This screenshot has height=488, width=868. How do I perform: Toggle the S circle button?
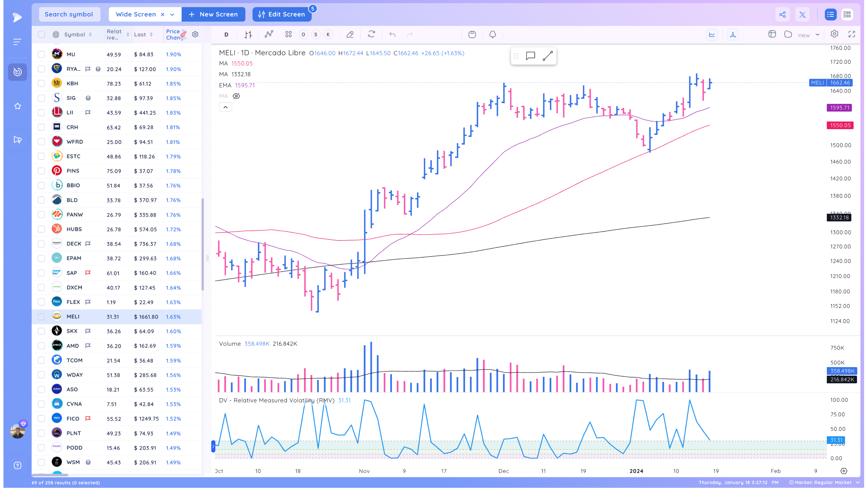pyautogui.click(x=316, y=34)
